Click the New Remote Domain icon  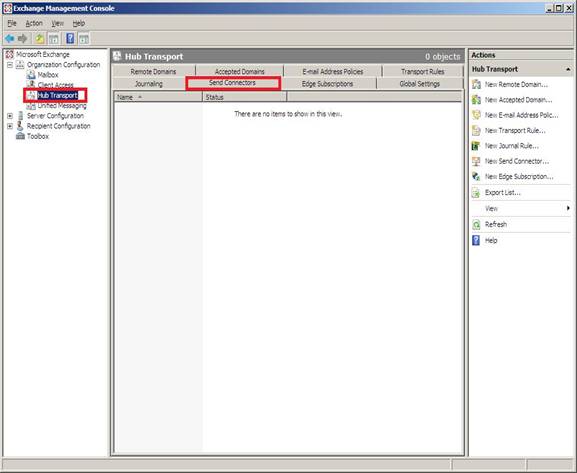click(476, 84)
